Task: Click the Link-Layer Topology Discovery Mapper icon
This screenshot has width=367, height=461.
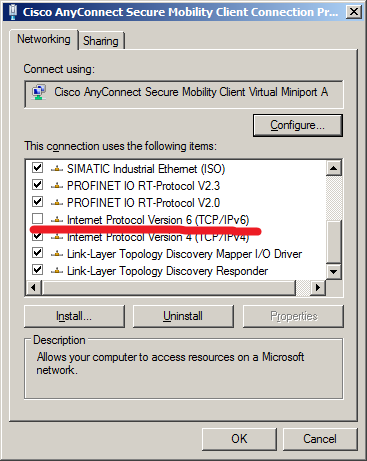Action: 57,254
